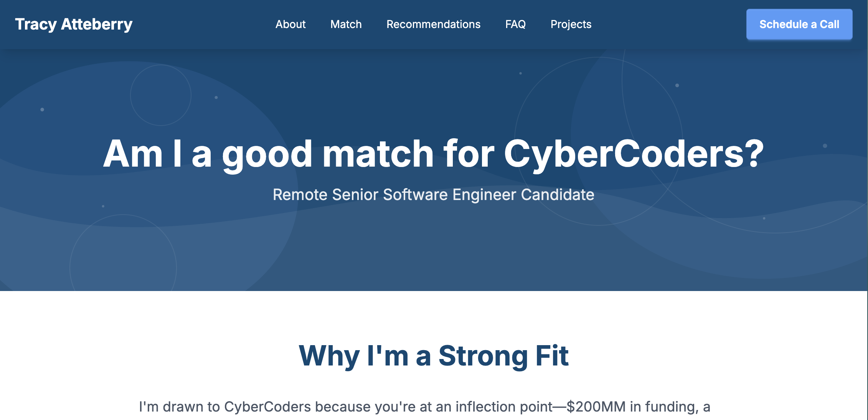The height and width of the screenshot is (420, 868).
Task: Click the circle outline at hero bottom-left
Action: point(123,215)
